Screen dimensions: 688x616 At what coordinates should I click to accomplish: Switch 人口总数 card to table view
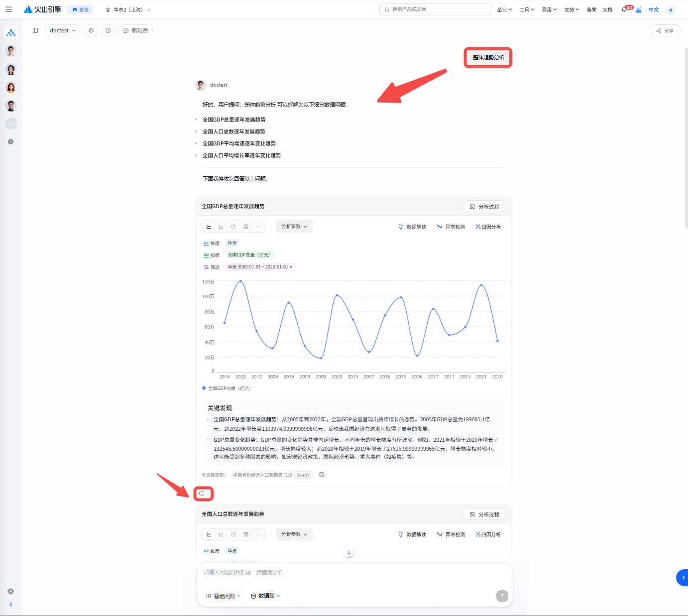[x=246, y=534]
